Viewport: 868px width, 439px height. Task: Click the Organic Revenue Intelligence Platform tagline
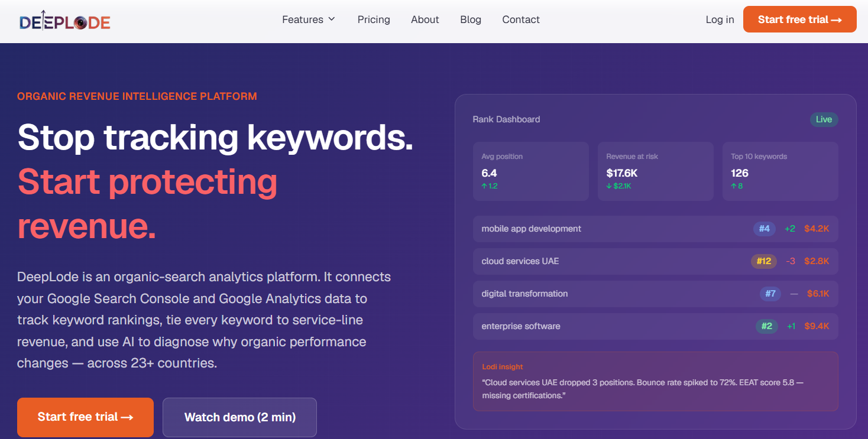point(137,96)
